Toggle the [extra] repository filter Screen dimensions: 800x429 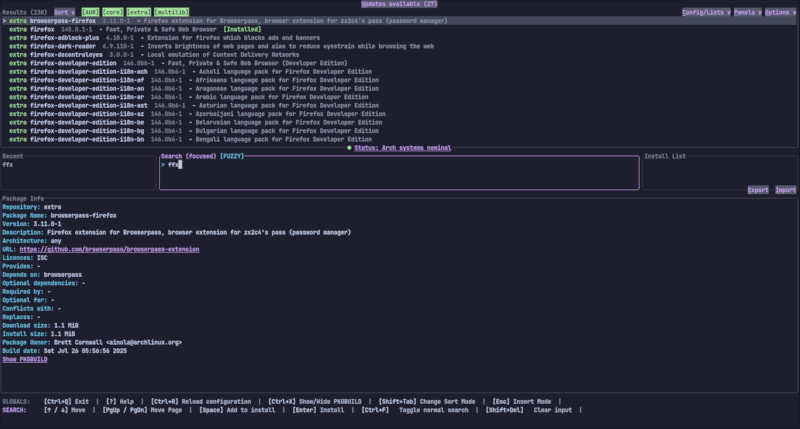pyautogui.click(x=139, y=12)
